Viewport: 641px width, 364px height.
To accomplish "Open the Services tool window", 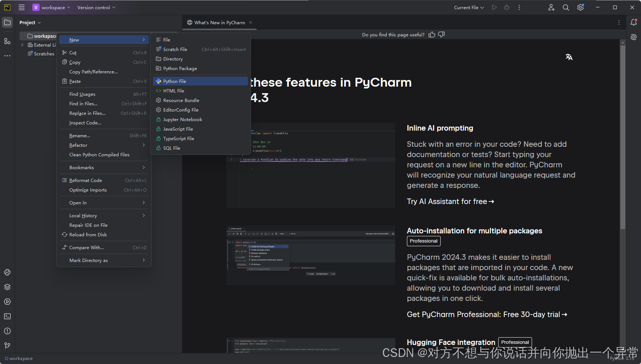I will (x=7, y=302).
